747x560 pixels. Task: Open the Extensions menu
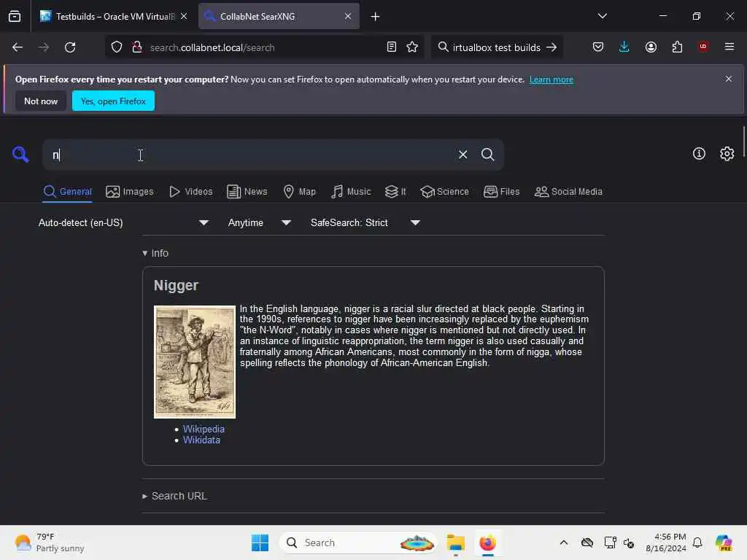pos(678,47)
